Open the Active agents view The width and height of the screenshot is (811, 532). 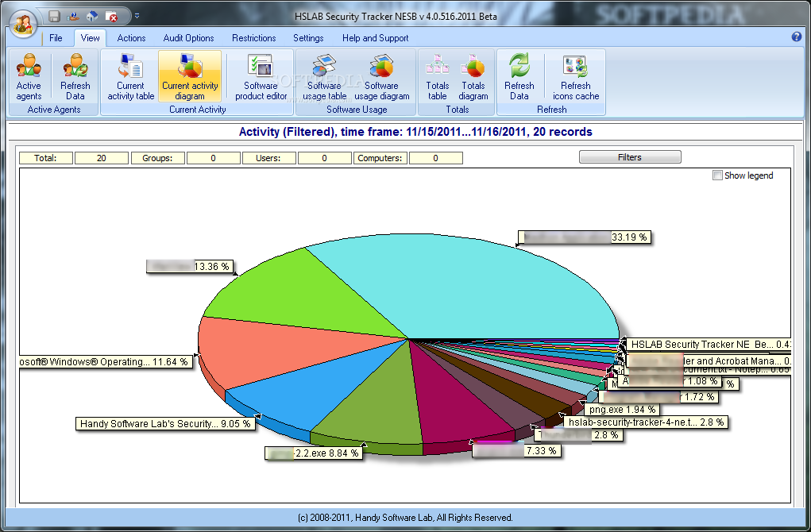pyautogui.click(x=29, y=76)
